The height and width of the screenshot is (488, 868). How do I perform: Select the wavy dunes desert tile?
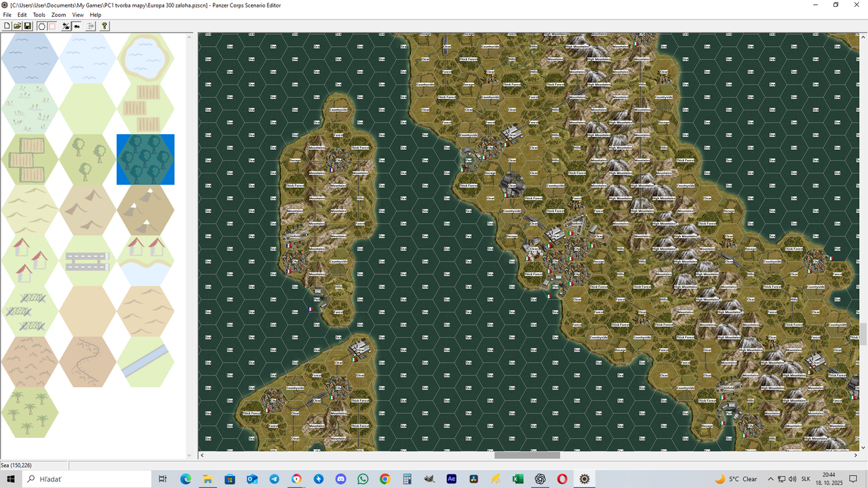146,311
